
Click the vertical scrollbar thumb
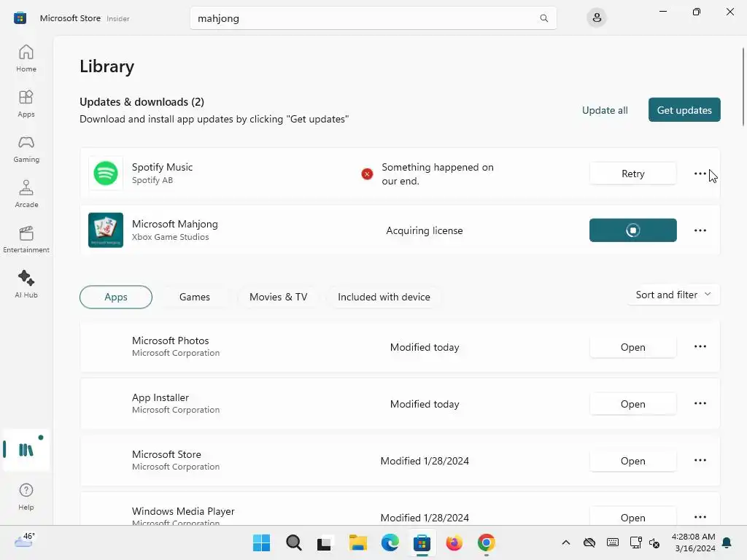click(x=743, y=87)
